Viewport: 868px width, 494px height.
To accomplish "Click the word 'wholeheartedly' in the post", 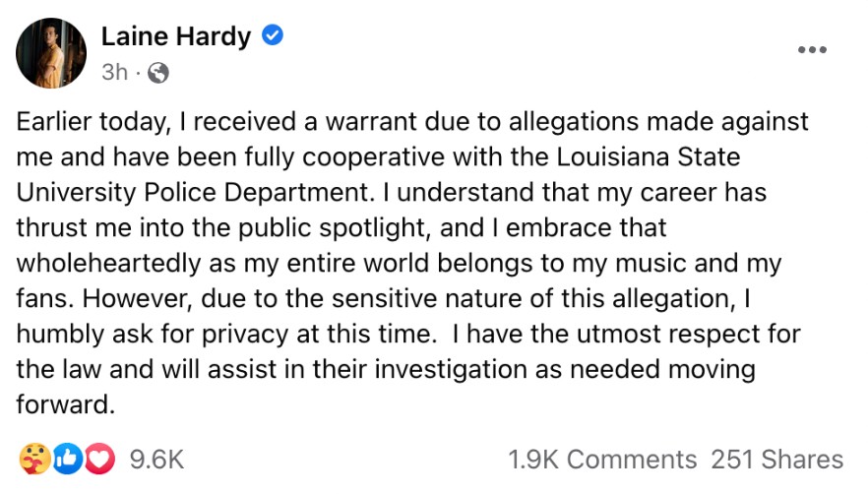I will click(108, 264).
